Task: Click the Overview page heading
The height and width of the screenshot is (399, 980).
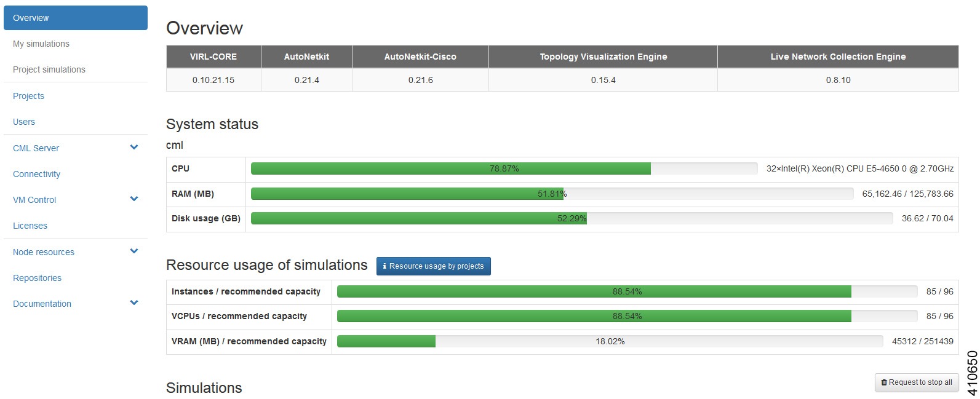Action: (204, 28)
